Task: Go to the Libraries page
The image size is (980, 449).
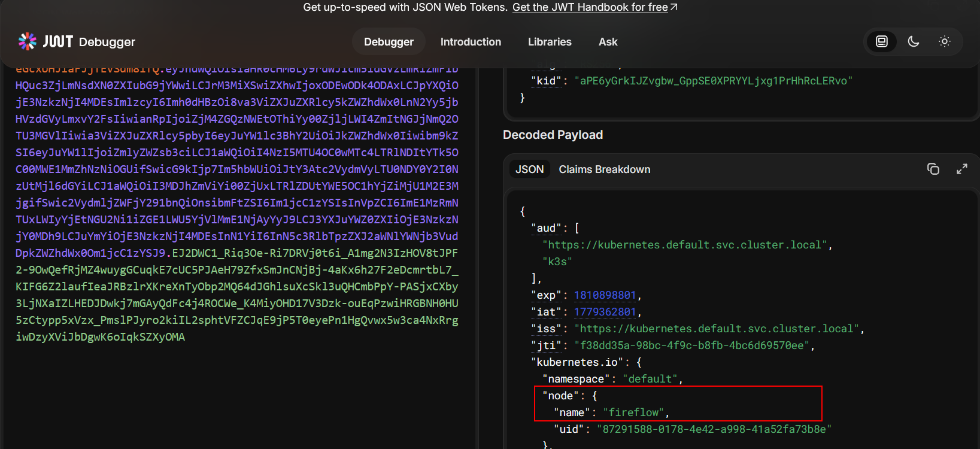Action: pyautogui.click(x=550, y=42)
